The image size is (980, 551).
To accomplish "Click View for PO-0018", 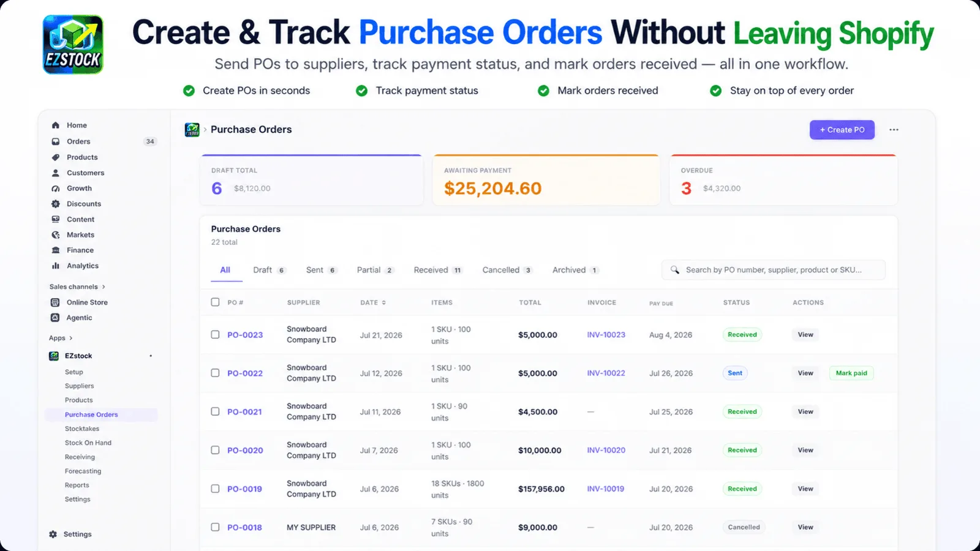I will point(805,527).
